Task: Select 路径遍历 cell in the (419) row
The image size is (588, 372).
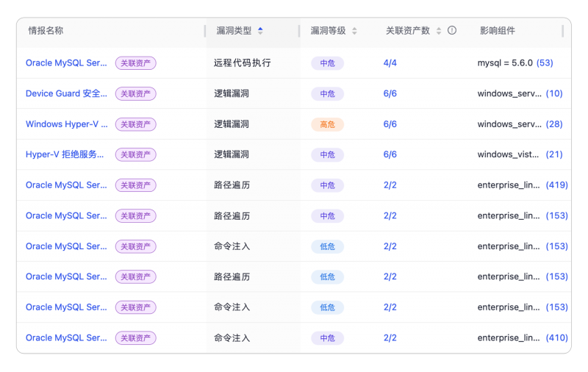Action: point(232,185)
